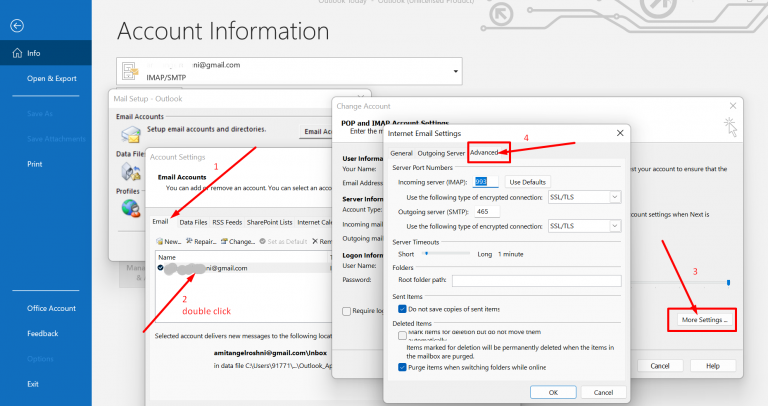Click Set as Default in the Account Settings toolbar
This screenshot has width=768, height=406.
point(283,241)
